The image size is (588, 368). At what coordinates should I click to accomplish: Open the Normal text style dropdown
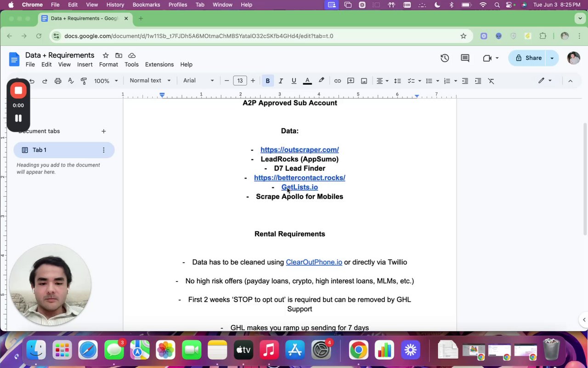(150, 80)
